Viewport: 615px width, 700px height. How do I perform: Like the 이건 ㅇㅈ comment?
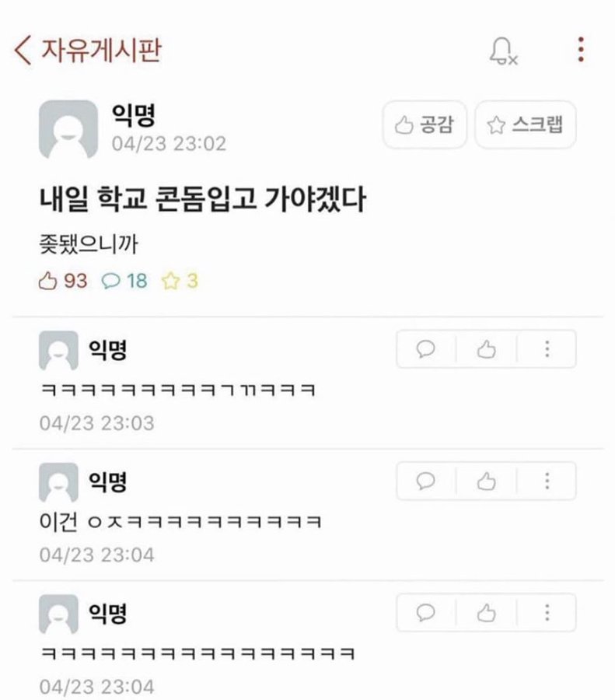(486, 481)
